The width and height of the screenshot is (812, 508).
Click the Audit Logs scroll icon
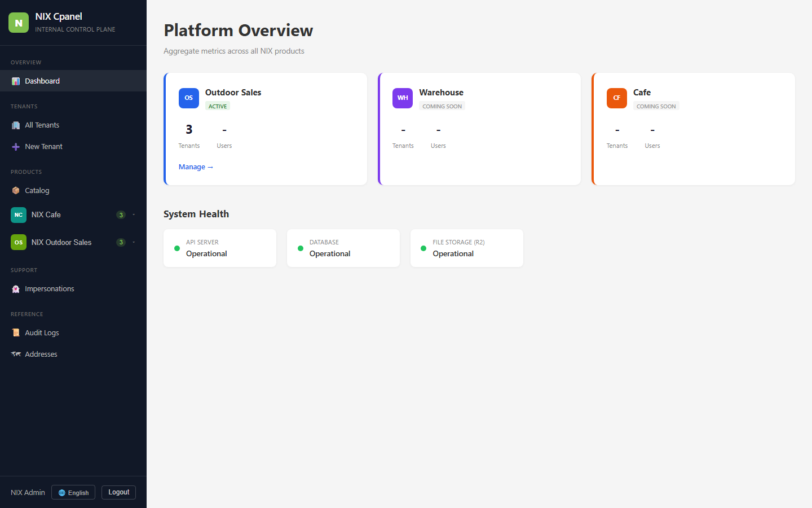click(16, 333)
